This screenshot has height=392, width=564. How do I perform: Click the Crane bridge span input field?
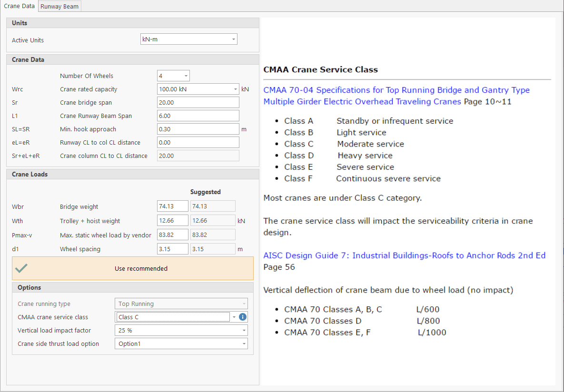[198, 102]
